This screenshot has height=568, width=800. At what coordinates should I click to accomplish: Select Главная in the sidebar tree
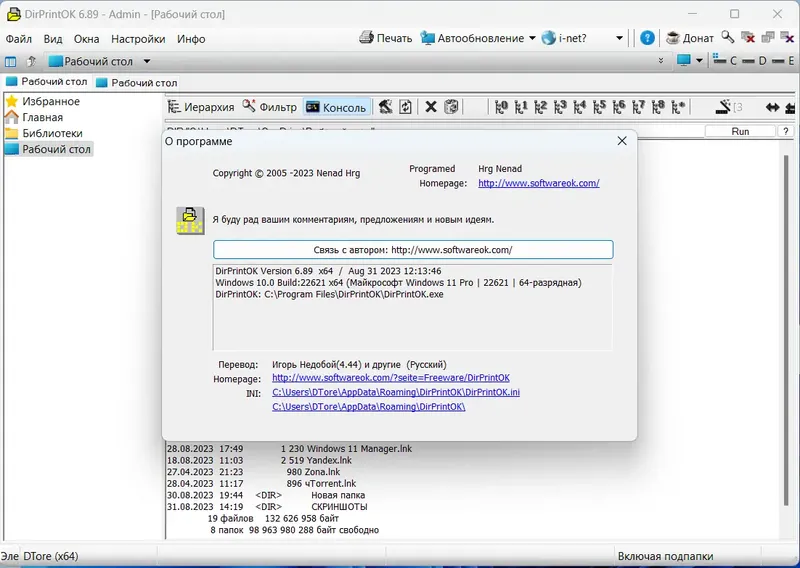coord(34,117)
